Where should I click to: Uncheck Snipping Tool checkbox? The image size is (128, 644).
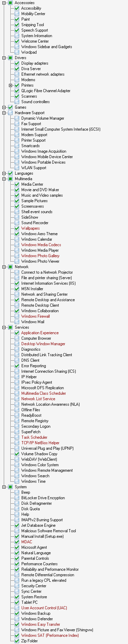[17, 25]
